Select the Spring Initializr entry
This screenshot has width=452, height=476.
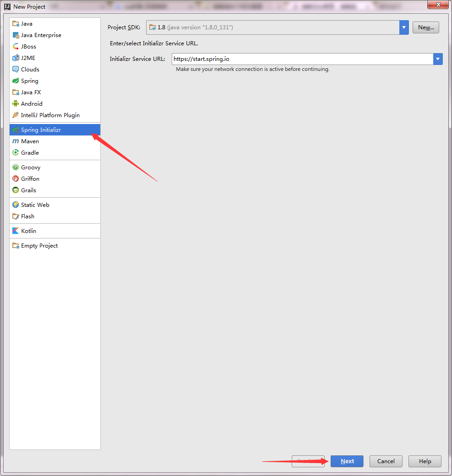[55, 130]
